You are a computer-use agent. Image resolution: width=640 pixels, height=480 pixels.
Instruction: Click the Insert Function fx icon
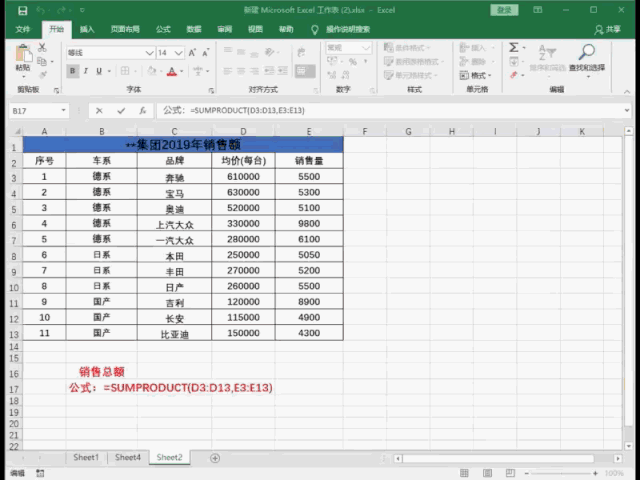coord(142,111)
